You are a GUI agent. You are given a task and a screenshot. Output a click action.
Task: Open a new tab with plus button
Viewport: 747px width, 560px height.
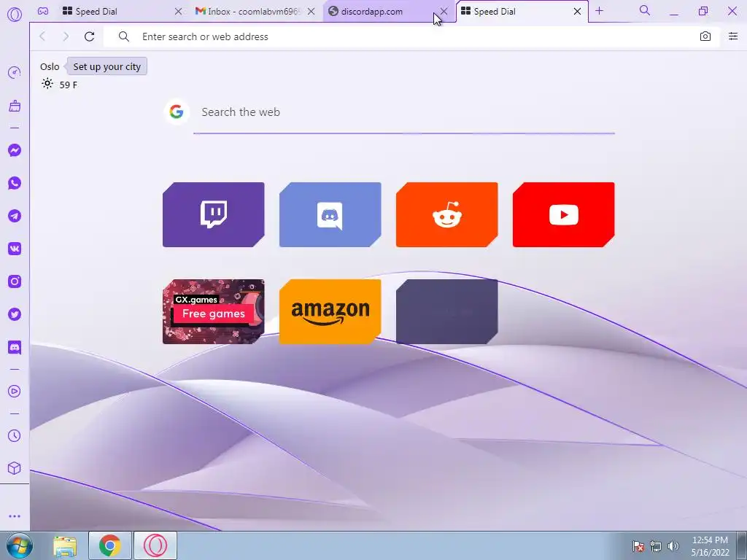click(x=600, y=10)
